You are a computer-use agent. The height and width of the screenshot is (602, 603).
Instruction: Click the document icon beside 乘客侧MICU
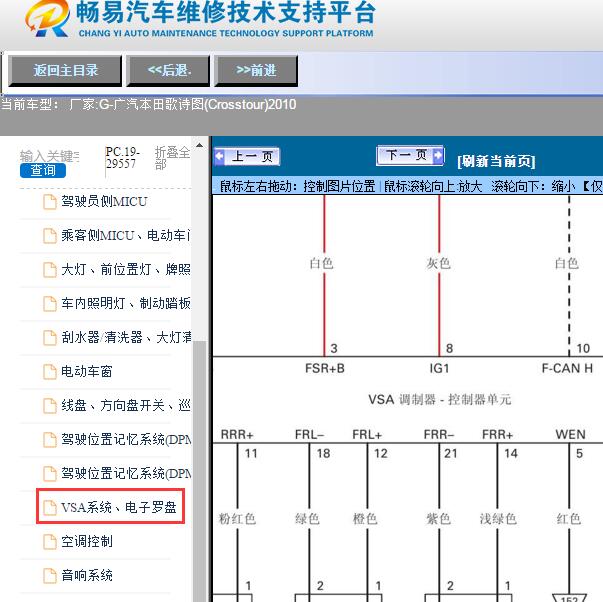[x=50, y=236]
